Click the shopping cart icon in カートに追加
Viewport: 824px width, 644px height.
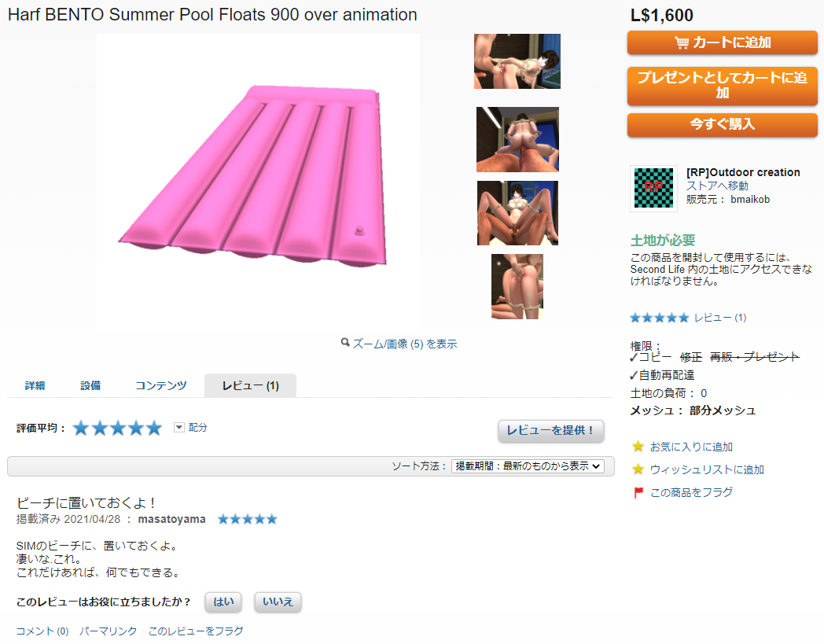[x=682, y=43]
